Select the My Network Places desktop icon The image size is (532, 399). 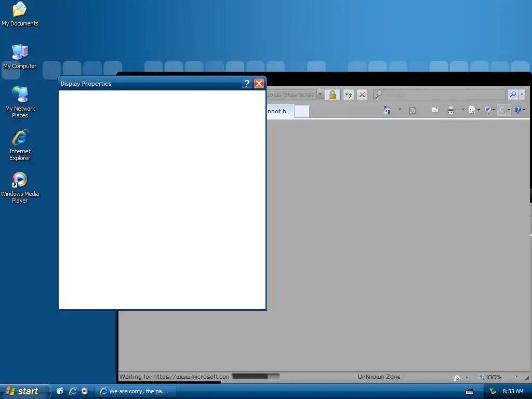[x=20, y=102]
